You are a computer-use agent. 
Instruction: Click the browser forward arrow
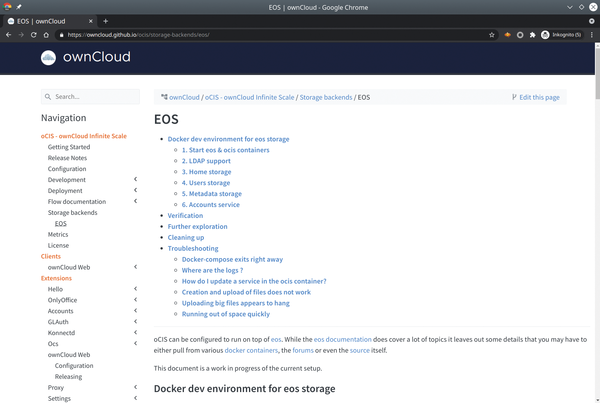[21, 35]
